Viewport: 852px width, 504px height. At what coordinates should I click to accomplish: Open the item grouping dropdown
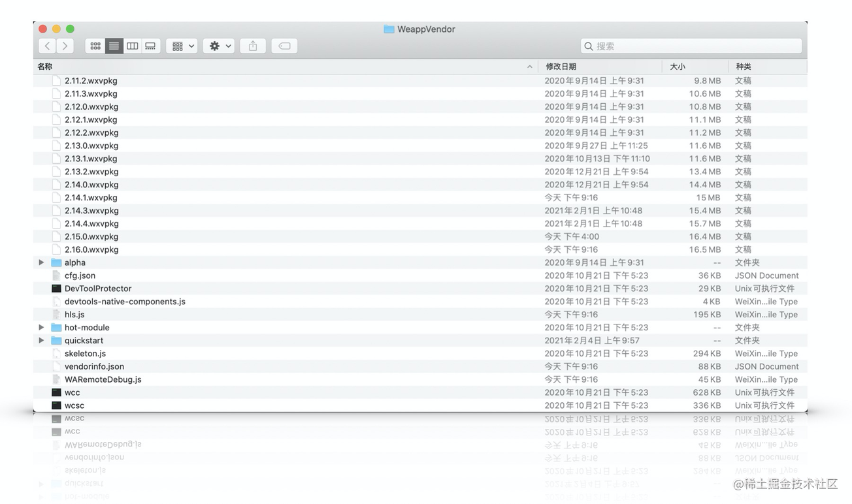tap(182, 46)
